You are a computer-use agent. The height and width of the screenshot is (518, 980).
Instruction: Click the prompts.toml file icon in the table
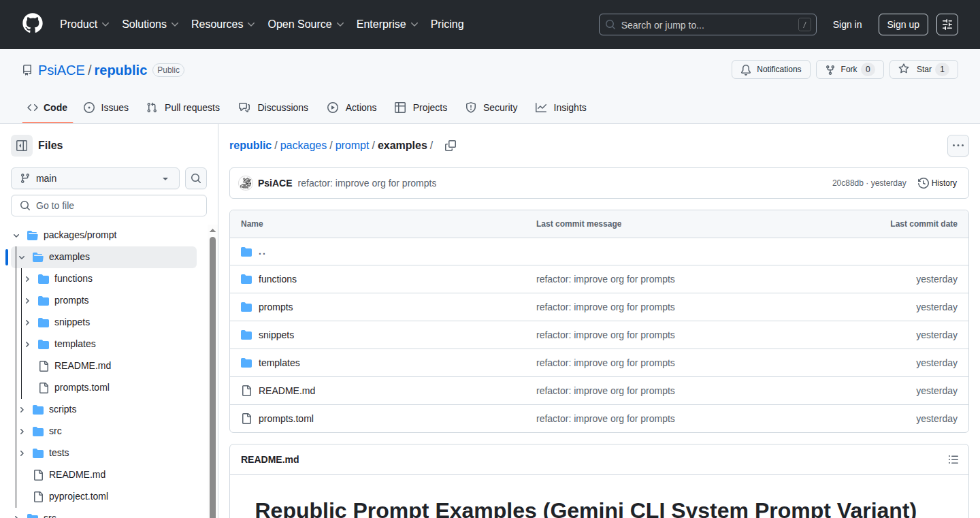click(246, 419)
